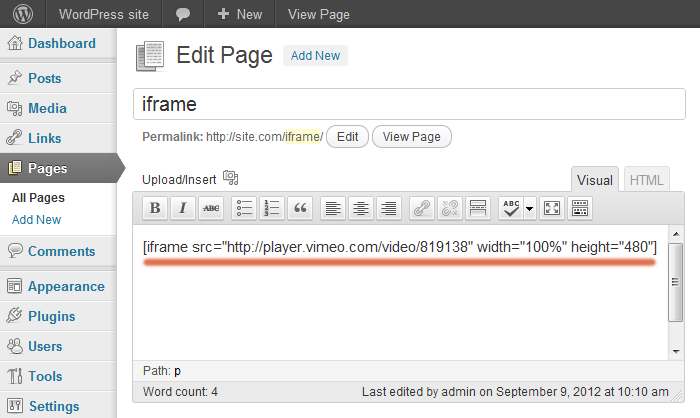Open the WordPress logo menu

(x=23, y=15)
